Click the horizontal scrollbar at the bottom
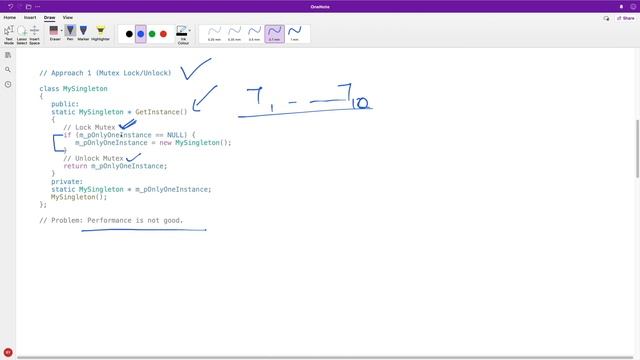The width and height of the screenshot is (640, 360). tap(325, 358)
